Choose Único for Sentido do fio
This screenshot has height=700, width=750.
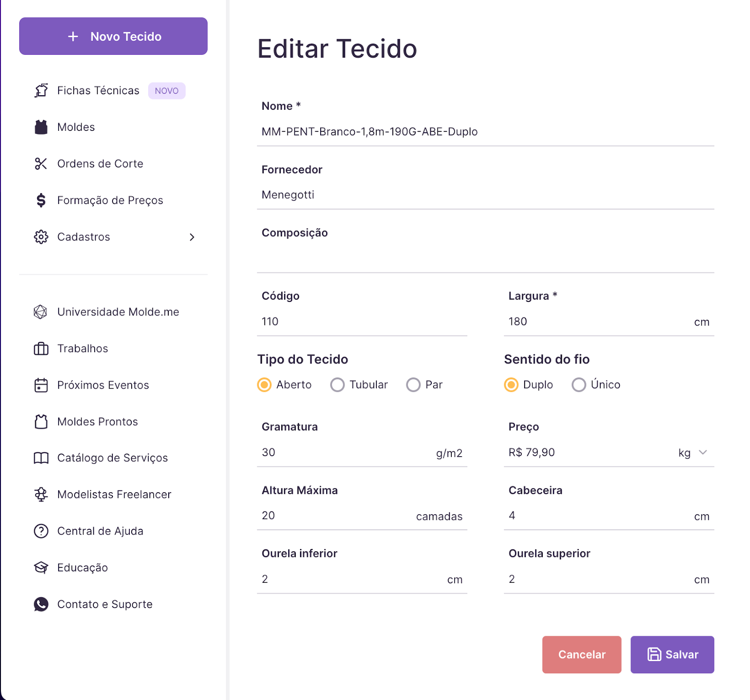click(x=579, y=385)
